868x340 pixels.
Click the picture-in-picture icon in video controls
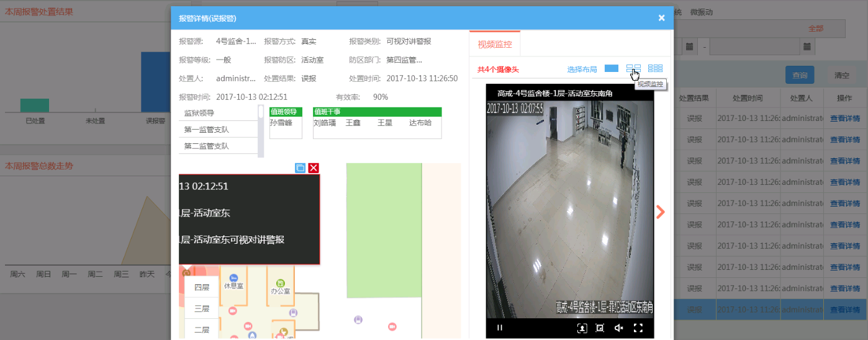pyautogui.click(x=600, y=328)
